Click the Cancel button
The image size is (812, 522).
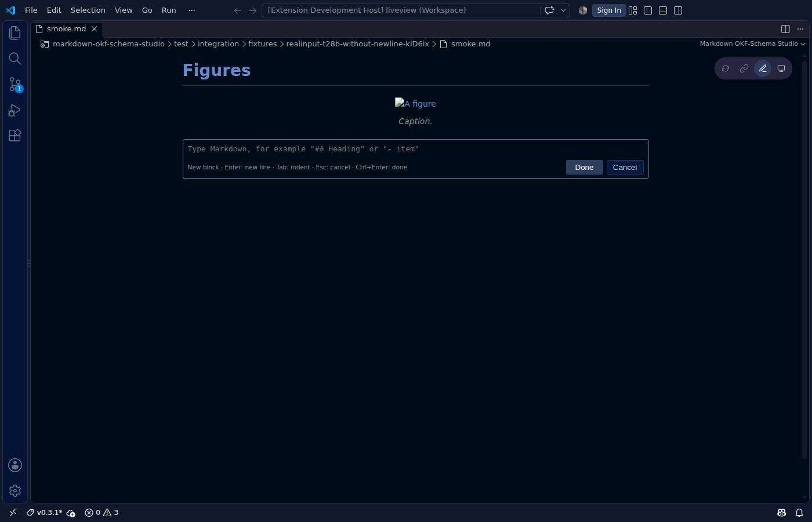(625, 168)
